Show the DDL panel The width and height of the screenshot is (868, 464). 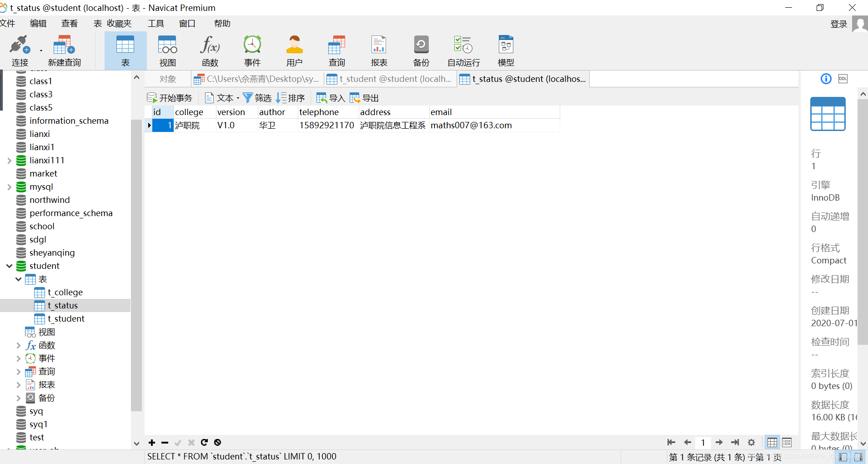tap(843, 79)
